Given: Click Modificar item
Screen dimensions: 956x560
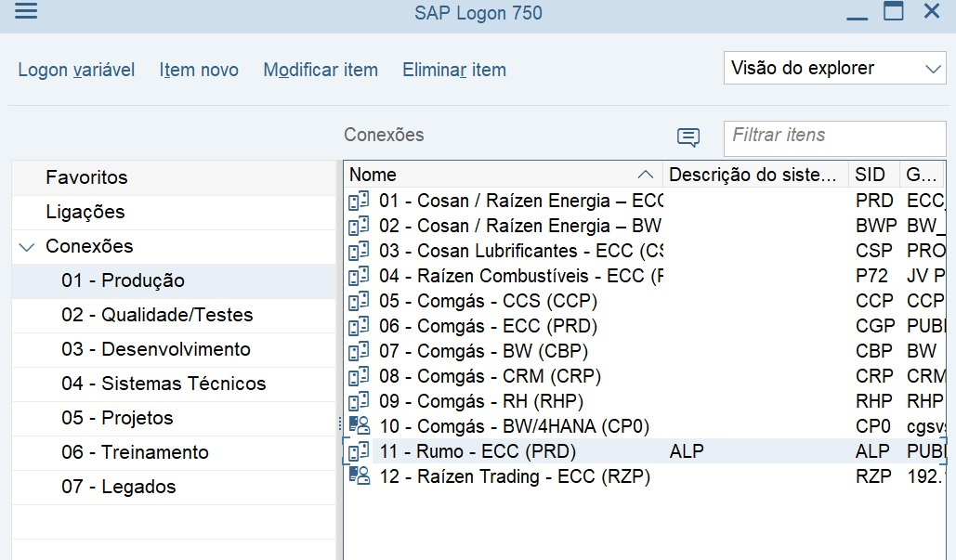Looking at the screenshot, I should tap(321, 70).
